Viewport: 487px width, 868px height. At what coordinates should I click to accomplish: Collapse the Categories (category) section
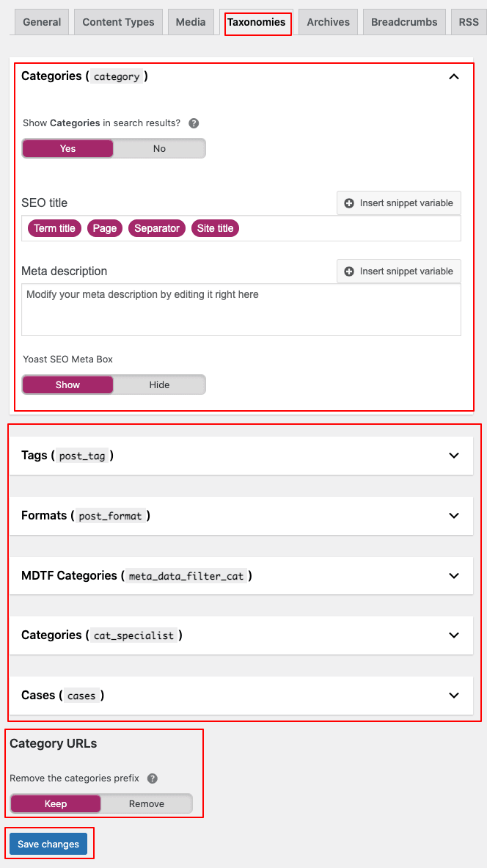point(454,76)
